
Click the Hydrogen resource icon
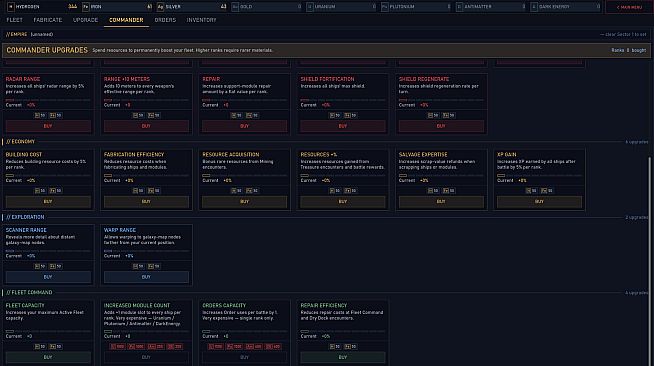pos(11,7)
